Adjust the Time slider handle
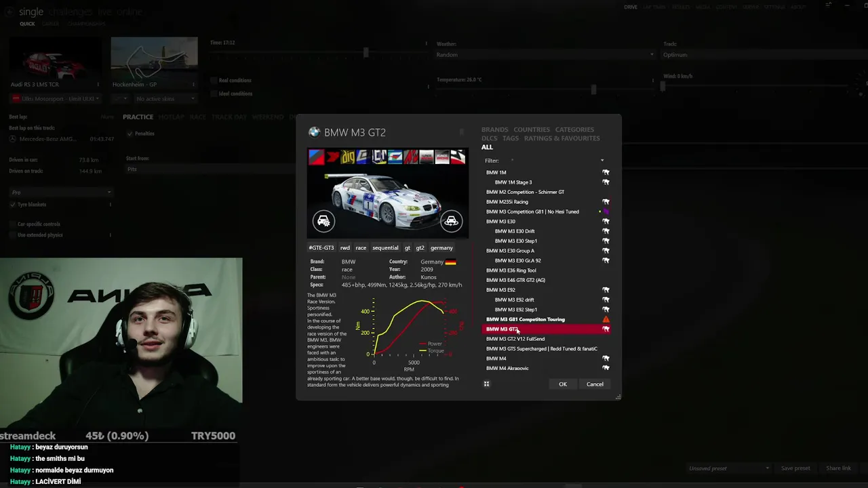868x488 pixels. pos(366,53)
